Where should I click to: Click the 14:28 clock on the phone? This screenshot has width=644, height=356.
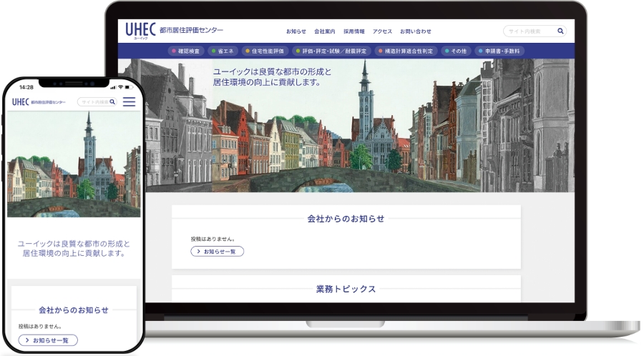[26, 87]
